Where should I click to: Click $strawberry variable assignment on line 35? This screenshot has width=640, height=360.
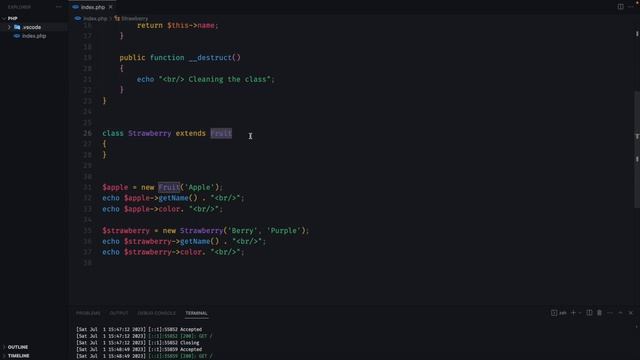pyautogui.click(x=126, y=231)
